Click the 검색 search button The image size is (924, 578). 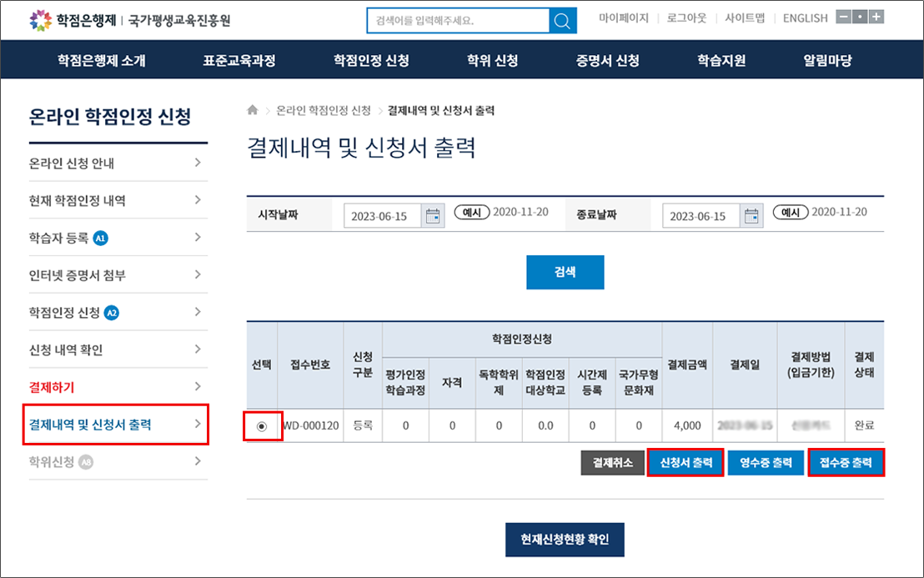tap(565, 272)
